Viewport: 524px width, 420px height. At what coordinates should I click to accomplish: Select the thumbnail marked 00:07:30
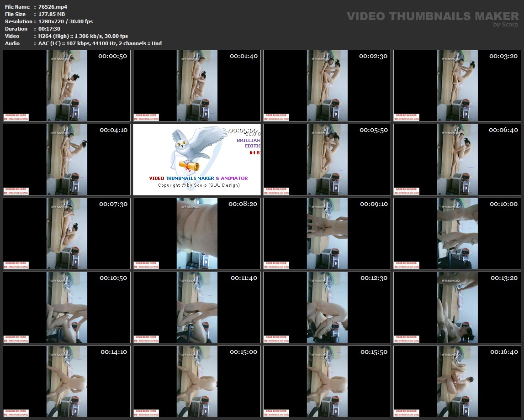click(x=67, y=233)
